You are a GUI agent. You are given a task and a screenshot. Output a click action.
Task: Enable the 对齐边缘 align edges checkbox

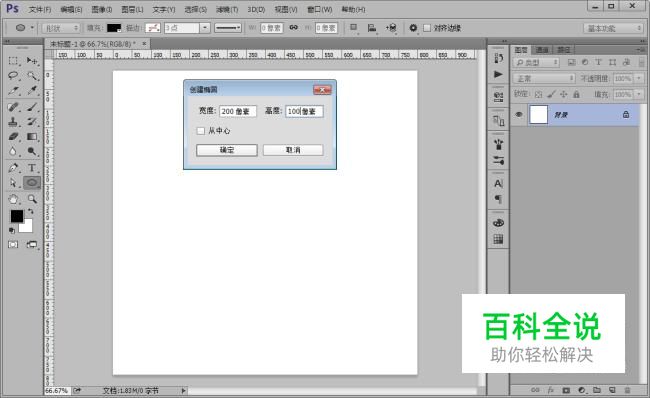pos(427,28)
